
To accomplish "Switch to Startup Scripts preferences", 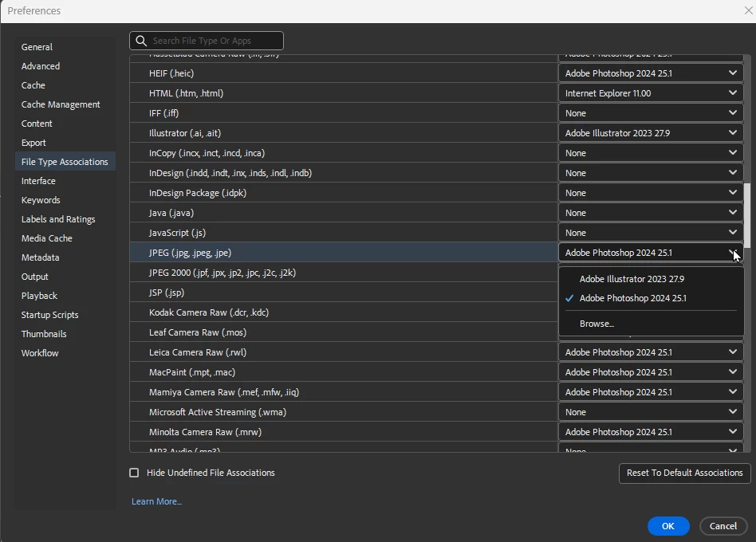I will pos(49,315).
